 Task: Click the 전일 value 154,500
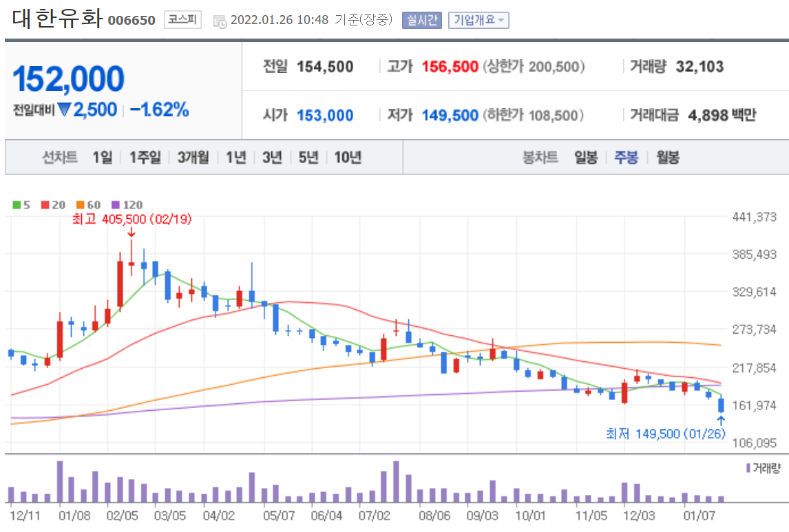pos(325,66)
